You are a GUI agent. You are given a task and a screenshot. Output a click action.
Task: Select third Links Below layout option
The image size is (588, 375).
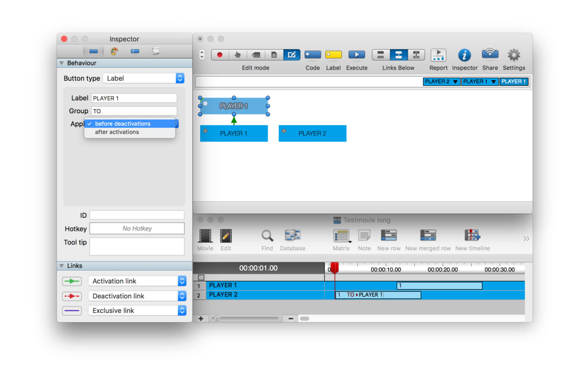tap(416, 55)
